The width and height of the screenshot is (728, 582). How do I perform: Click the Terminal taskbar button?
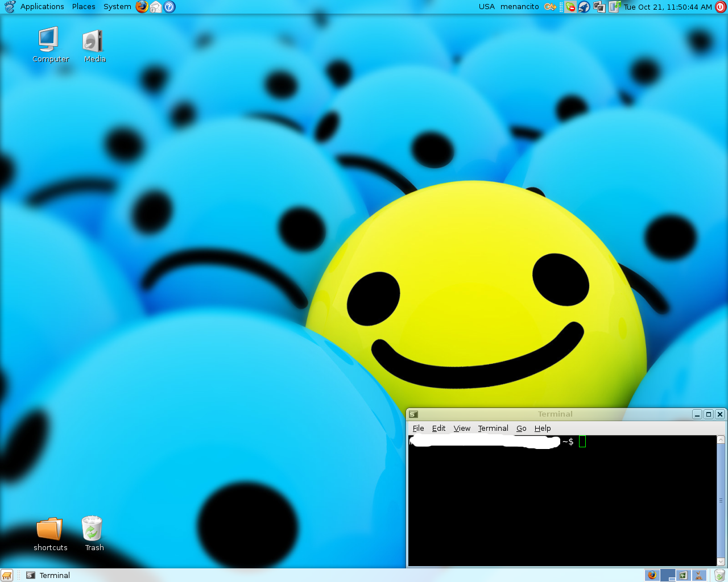click(48, 575)
